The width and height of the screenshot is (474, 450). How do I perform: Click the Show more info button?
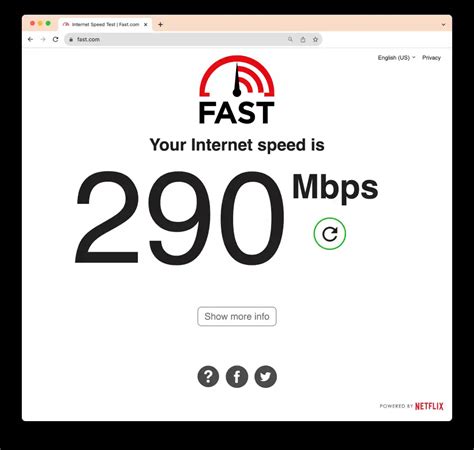tap(237, 316)
